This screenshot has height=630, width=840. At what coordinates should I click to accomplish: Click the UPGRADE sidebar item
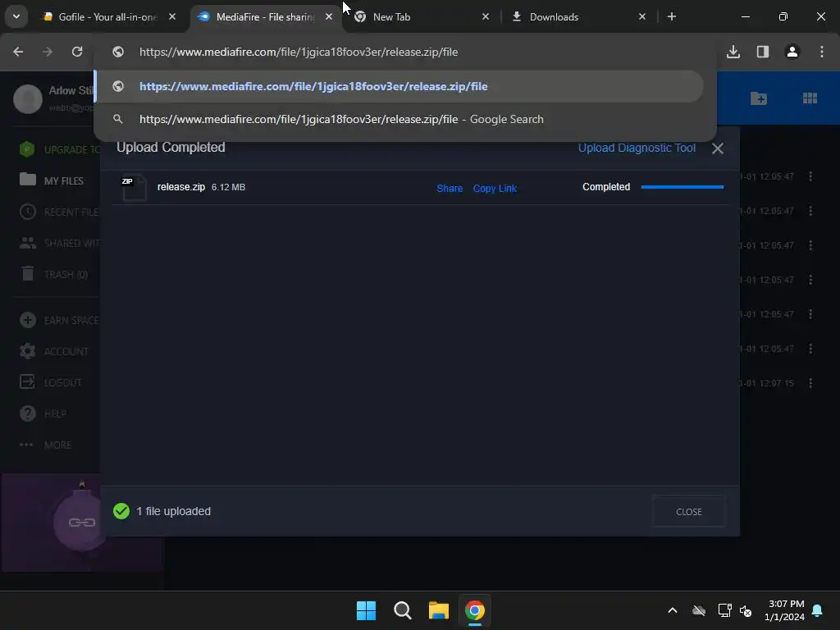tap(59, 149)
